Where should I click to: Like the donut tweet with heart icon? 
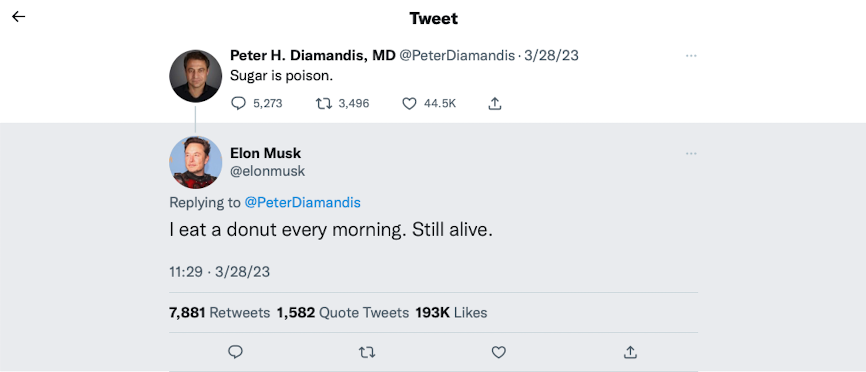[x=499, y=352]
